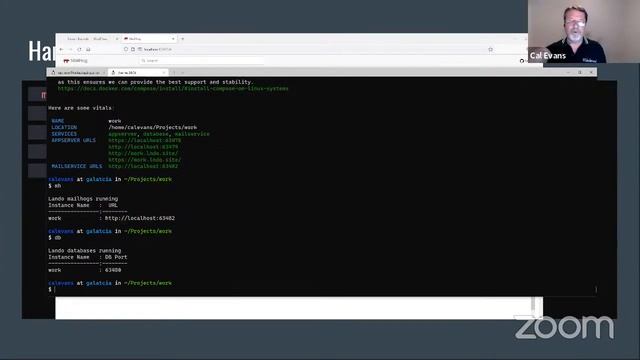The height and width of the screenshot is (360, 640).
Task: Click the GitHub icon in MailHog header
Action: click(522, 61)
